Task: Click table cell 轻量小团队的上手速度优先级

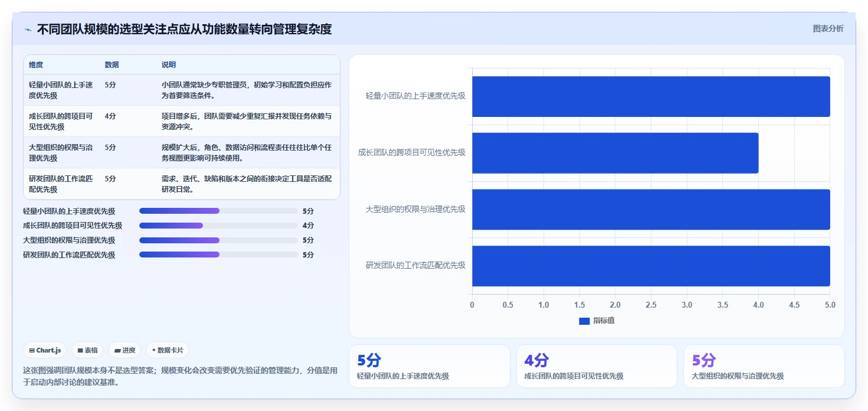Action: [x=61, y=90]
